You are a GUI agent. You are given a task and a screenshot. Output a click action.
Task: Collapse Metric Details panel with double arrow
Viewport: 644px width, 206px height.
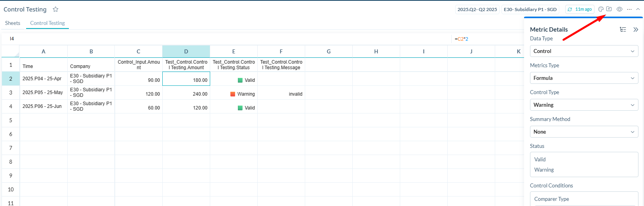[636, 30]
